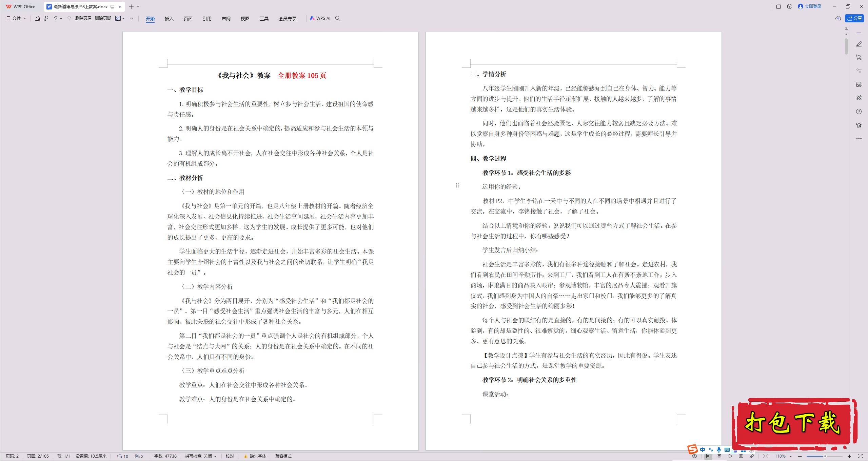Enter full screen mode icon
This screenshot has height=461, width=868.
click(x=860, y=456)
